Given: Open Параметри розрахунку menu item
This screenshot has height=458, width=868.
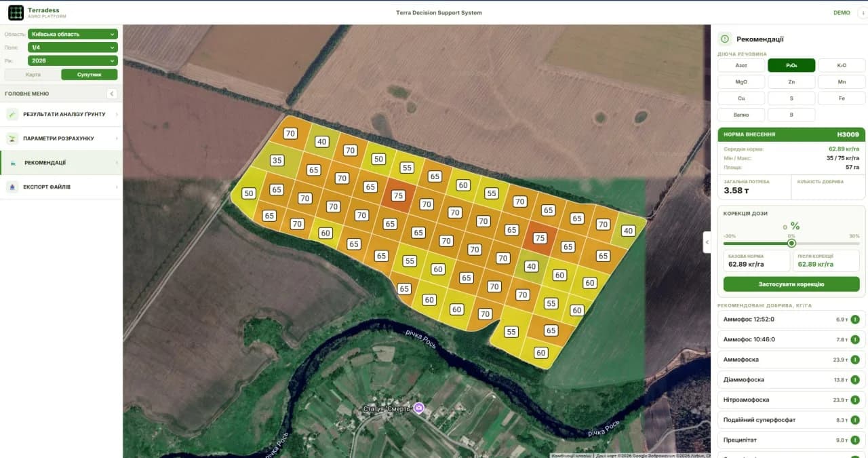Looking at the screenshot, I should point(61,138).
